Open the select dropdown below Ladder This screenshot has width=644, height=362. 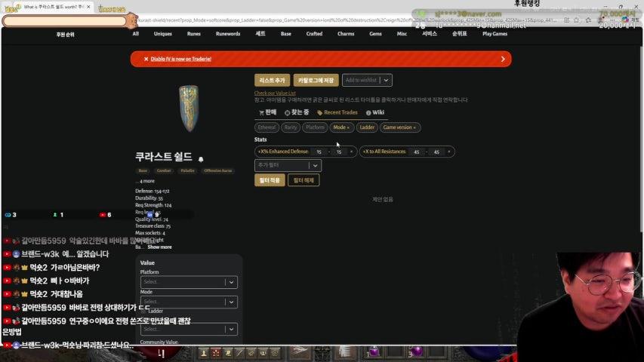point(189,329)
